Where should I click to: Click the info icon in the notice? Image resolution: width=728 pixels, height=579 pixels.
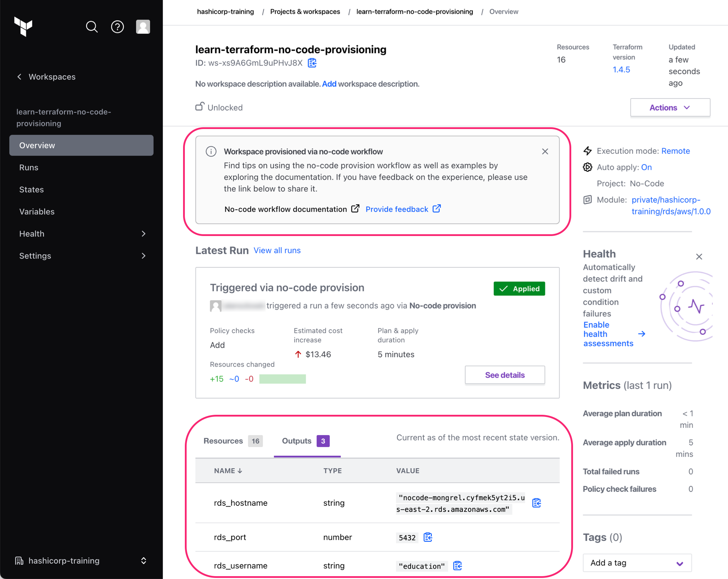coord(211,151)
